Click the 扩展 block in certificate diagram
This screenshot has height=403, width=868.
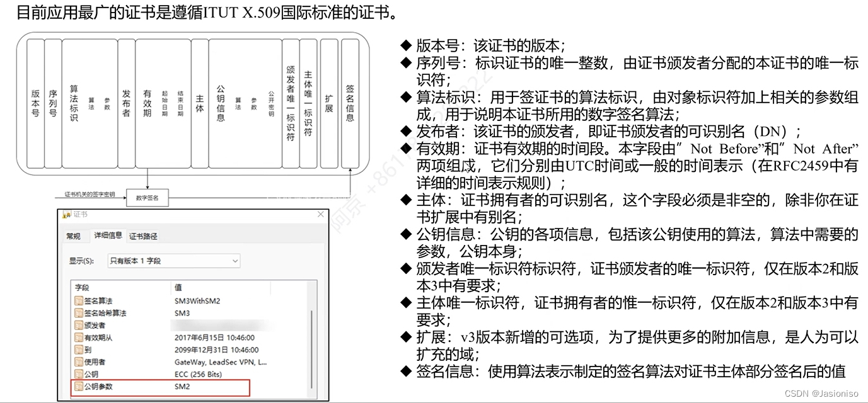pyautogui.click(x=329, y=103)
